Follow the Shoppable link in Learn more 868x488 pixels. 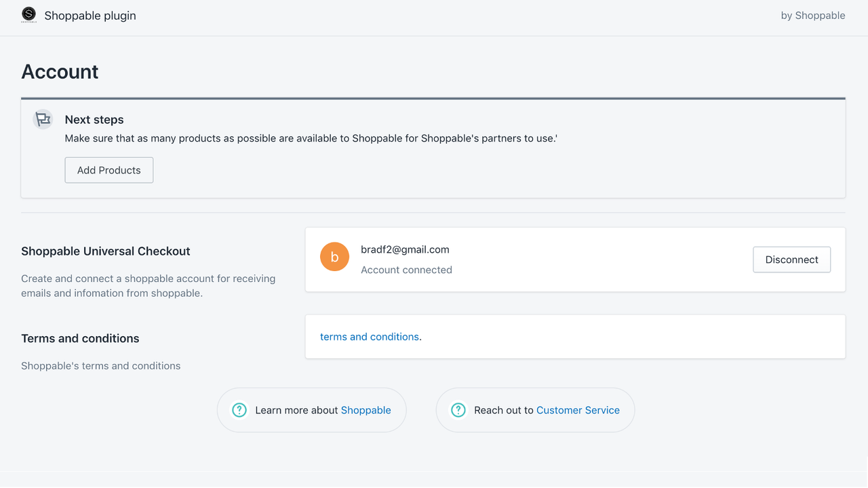(x=366, y=410)
